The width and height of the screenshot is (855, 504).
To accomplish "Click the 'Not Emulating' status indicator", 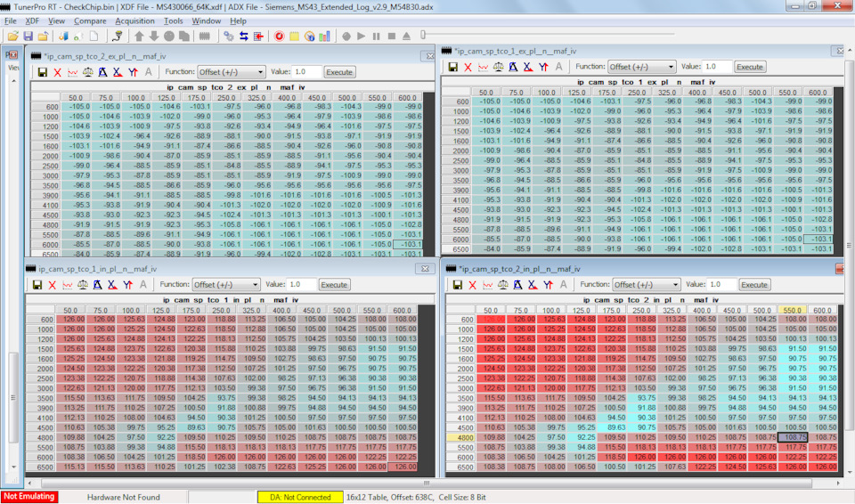I will [29, 497].
